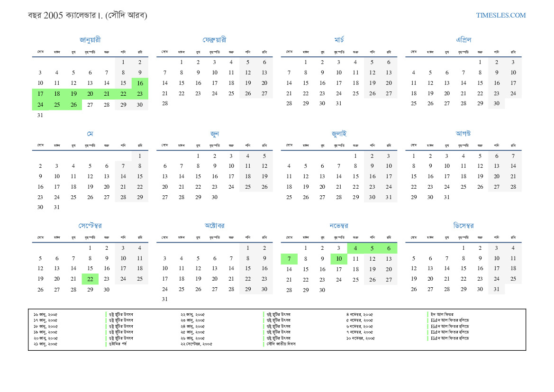
Task: Select the এপ্রিল month heading
Action: 463,40
